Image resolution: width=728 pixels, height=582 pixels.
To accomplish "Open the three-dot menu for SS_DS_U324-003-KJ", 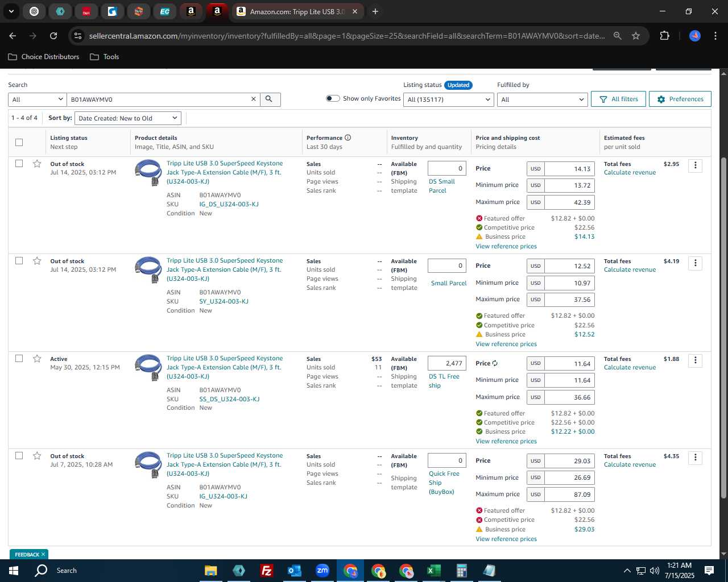I will (695, 360).
